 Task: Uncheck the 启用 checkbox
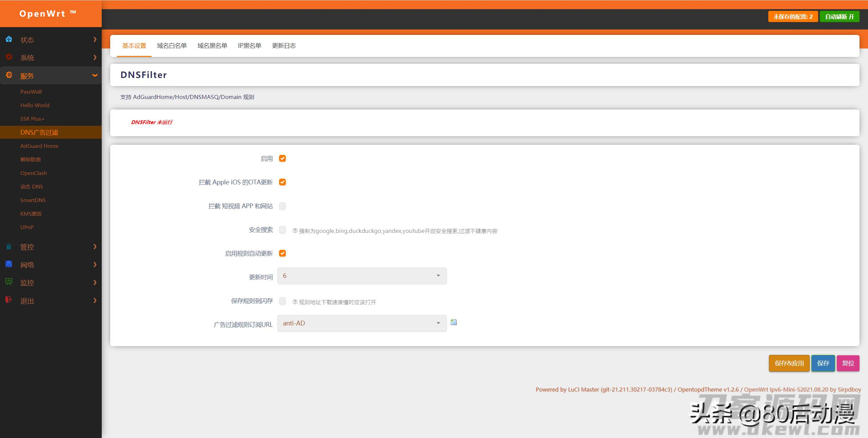coord(282,158)
